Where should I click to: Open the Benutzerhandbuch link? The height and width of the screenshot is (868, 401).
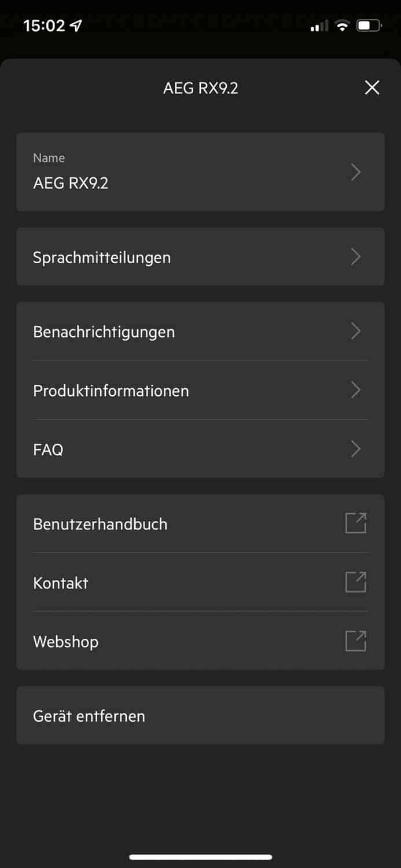(x=100, y=524)
